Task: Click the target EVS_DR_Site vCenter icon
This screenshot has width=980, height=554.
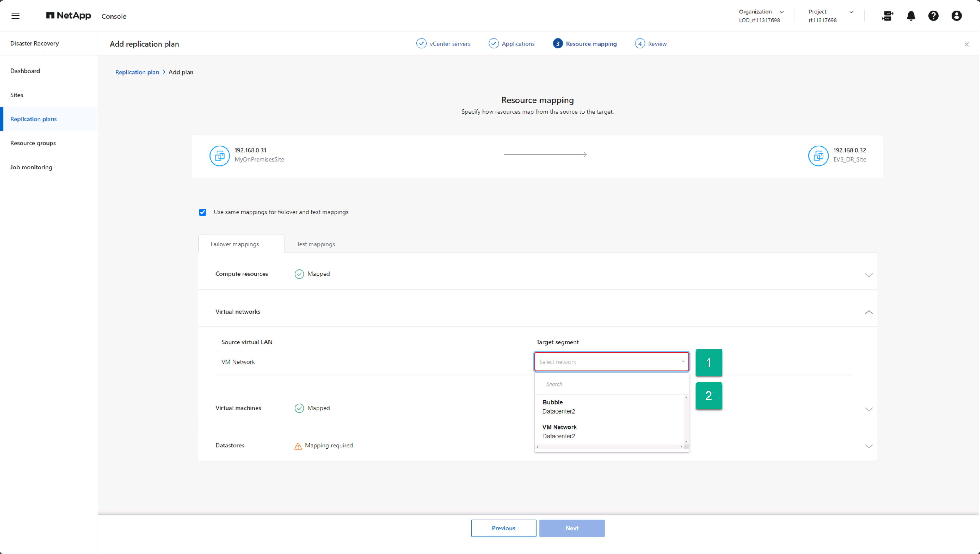Action: coord(818,156)
